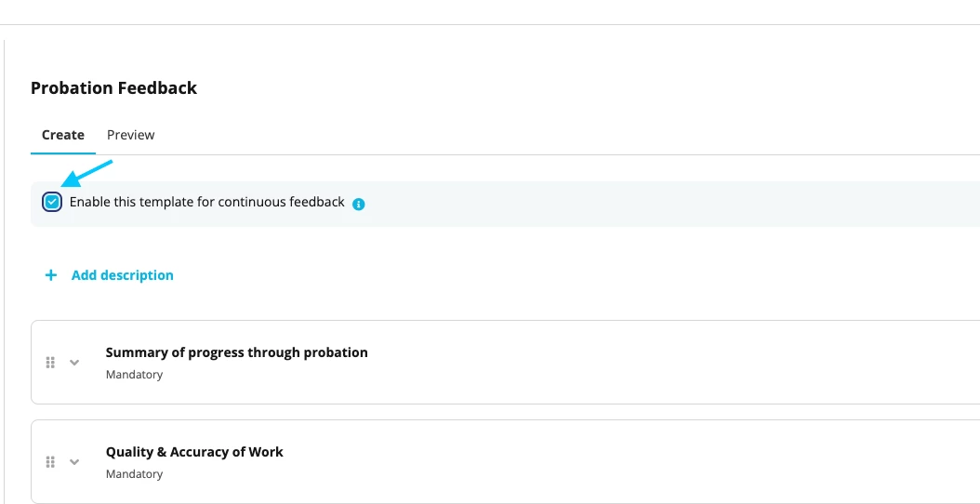Expand the Summary of progress through probation section
This screenshot has height=504, width=980.
74,362
